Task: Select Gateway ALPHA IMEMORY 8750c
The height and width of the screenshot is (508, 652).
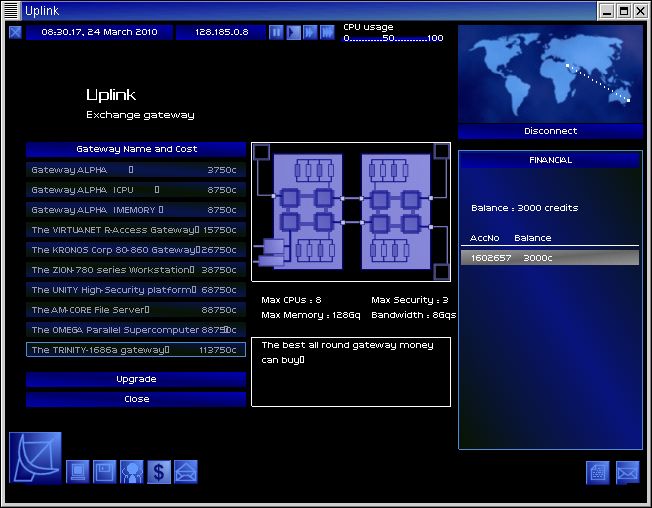Action: (136, 210)
